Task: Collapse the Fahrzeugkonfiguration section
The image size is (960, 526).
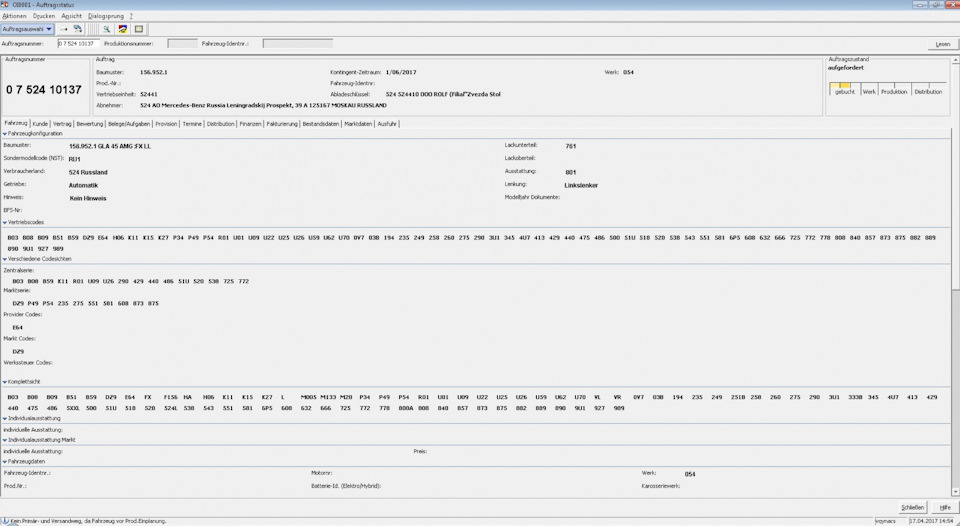Action: tap(5, 133)
